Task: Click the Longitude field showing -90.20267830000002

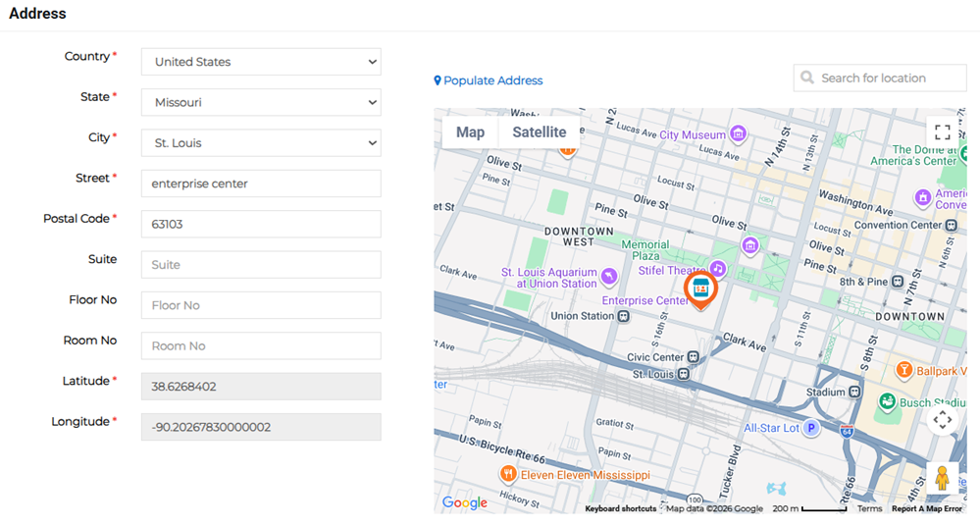Action: pyautogui.click(x=261, y=427)
